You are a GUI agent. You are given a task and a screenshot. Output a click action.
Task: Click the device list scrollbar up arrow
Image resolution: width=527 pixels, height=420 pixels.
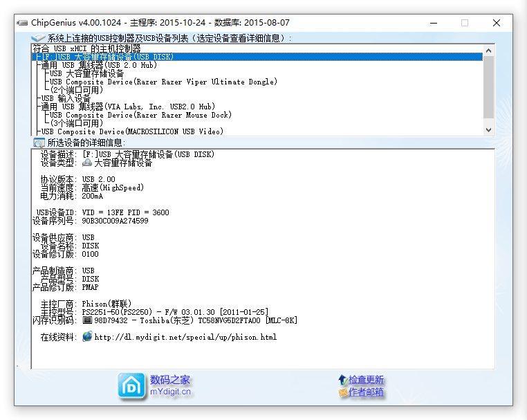pos(489,51)
